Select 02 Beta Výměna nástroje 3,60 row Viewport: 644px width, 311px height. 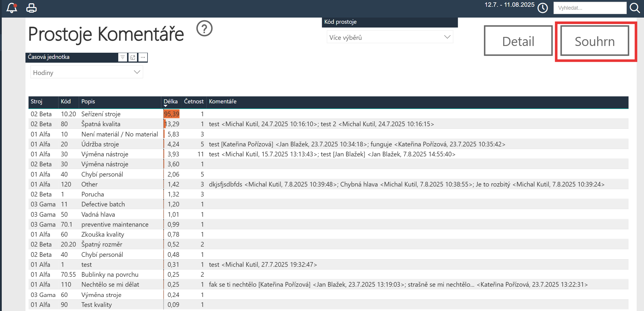328,164
